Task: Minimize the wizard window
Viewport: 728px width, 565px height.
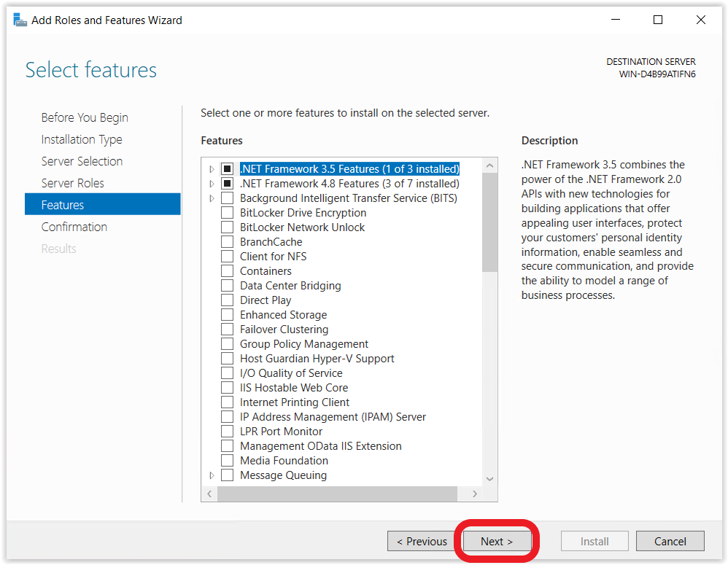Action: click(616, 20)
